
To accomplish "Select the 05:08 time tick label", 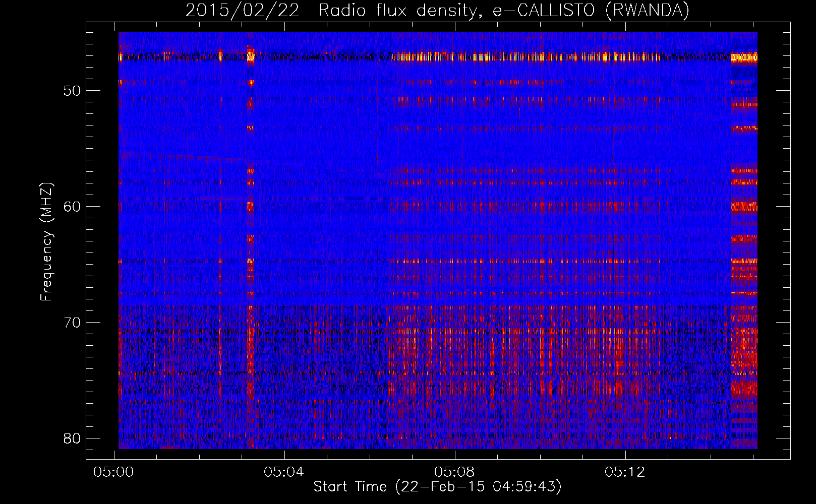I will point(454,472).
